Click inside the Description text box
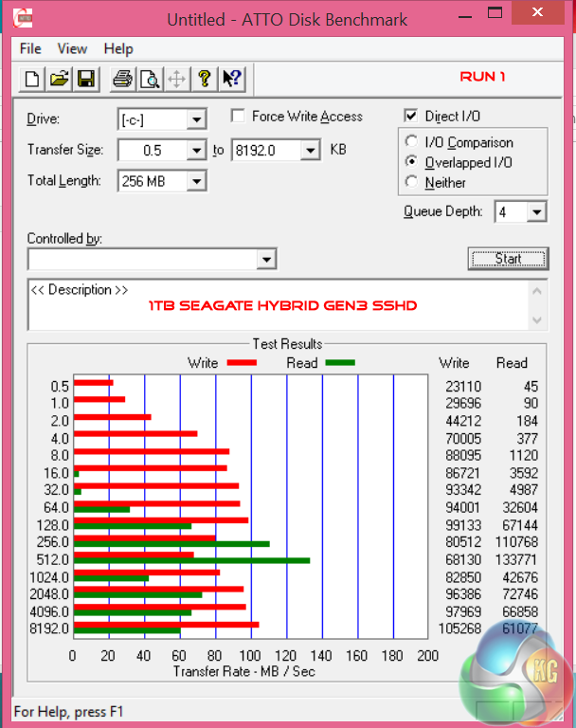The width and height of the screenshot is (576, 728). (x=279, y=305)
